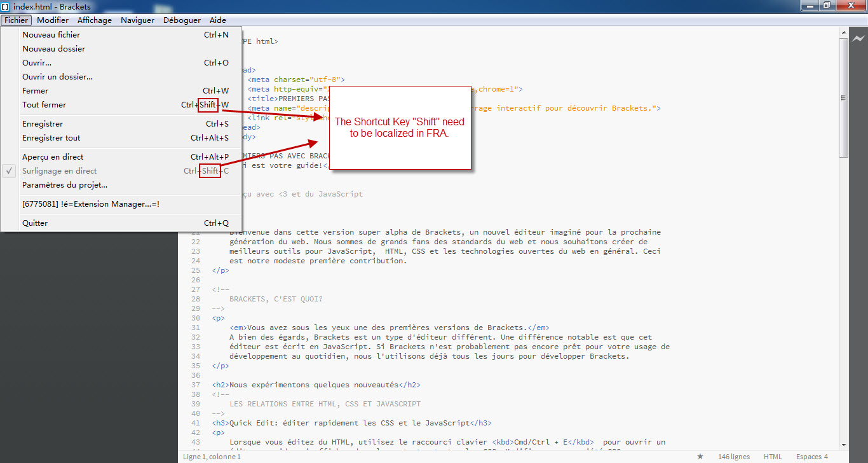Select the Ouvrir... menu entry
868x463 pixels.
121,63
